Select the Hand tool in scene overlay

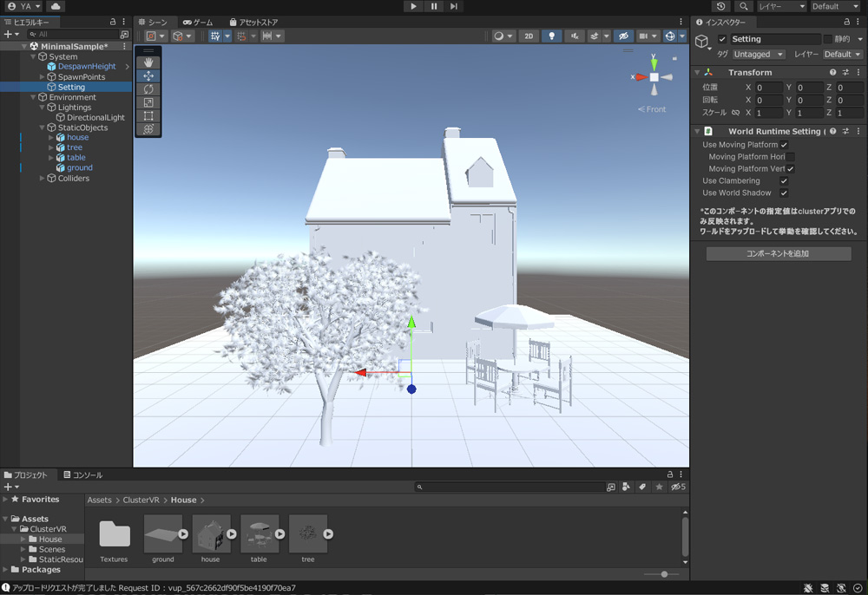pyautogui.click(x=148, y=62)
